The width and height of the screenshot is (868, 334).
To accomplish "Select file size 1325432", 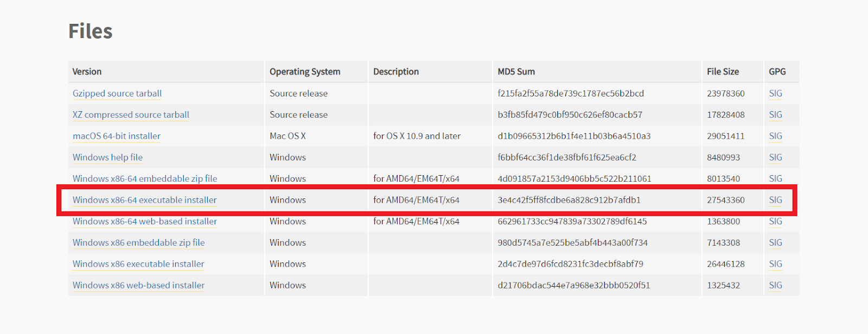I will coord(723,285).
